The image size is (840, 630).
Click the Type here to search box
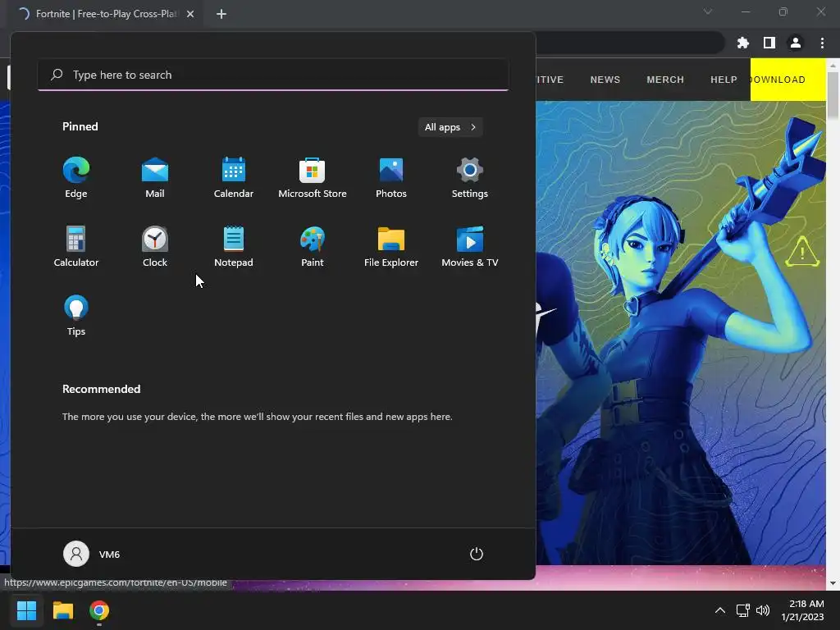[273, 75]
